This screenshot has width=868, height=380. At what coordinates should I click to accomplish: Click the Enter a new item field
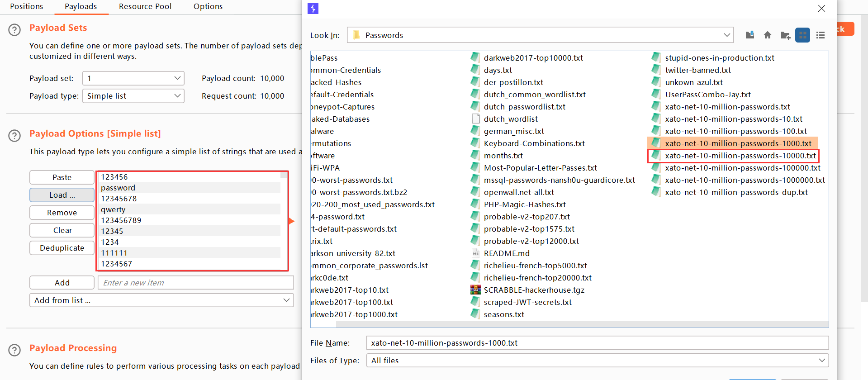tap(196, 283)
